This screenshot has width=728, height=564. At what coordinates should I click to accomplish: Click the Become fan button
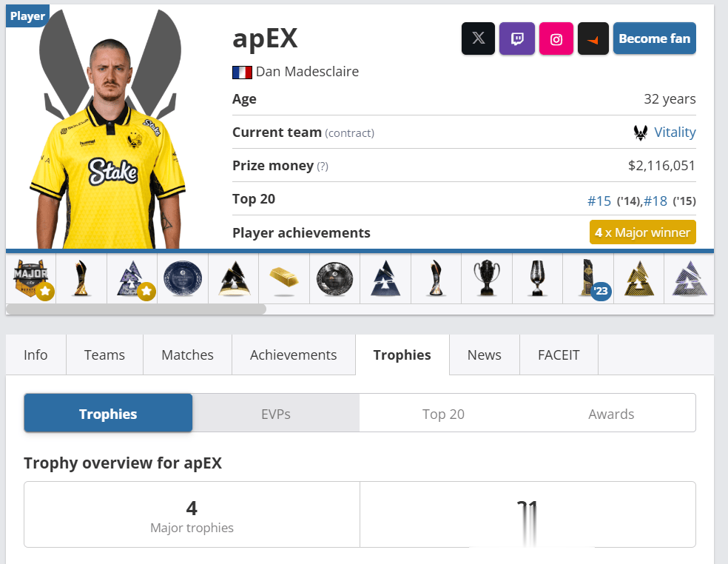[x=655, y=38]
